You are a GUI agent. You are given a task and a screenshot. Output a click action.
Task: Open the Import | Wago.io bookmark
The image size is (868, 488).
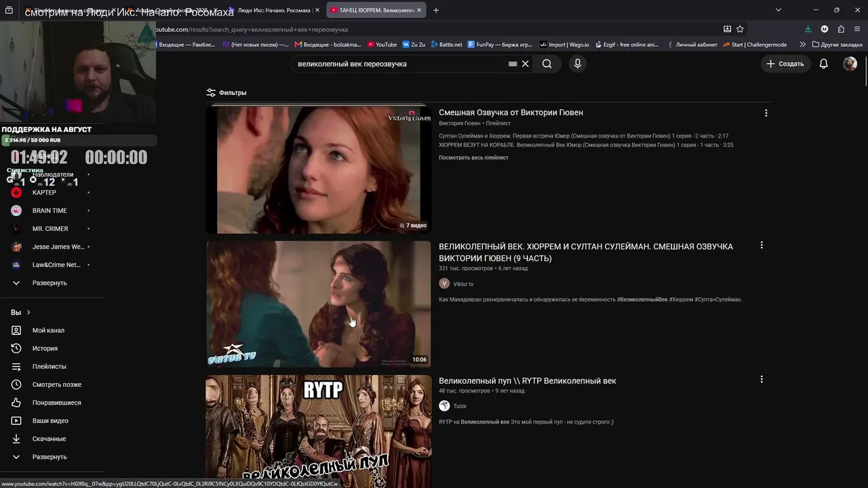click(x=564, y=45)
